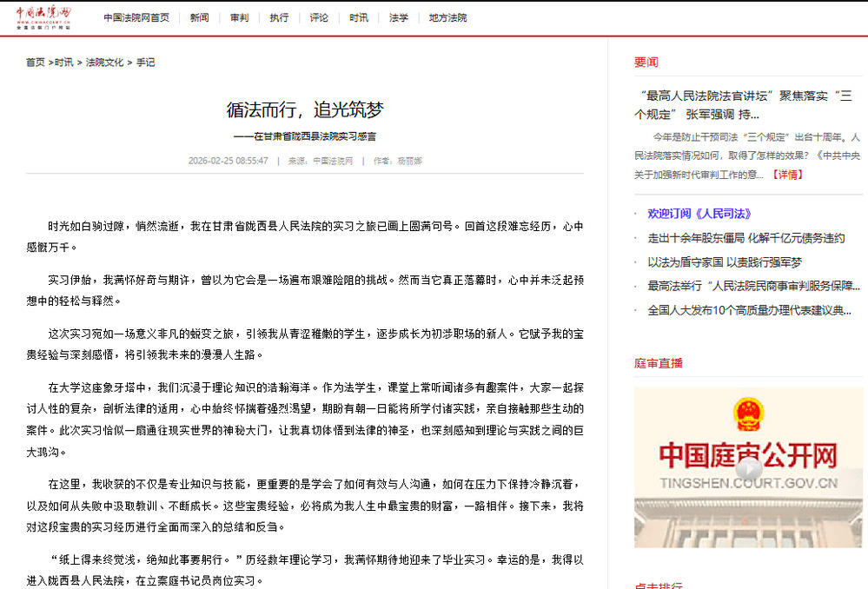This screenshot has height=589, width=868.
Task: Go to the 新闻 section
Action: point(199,17)
